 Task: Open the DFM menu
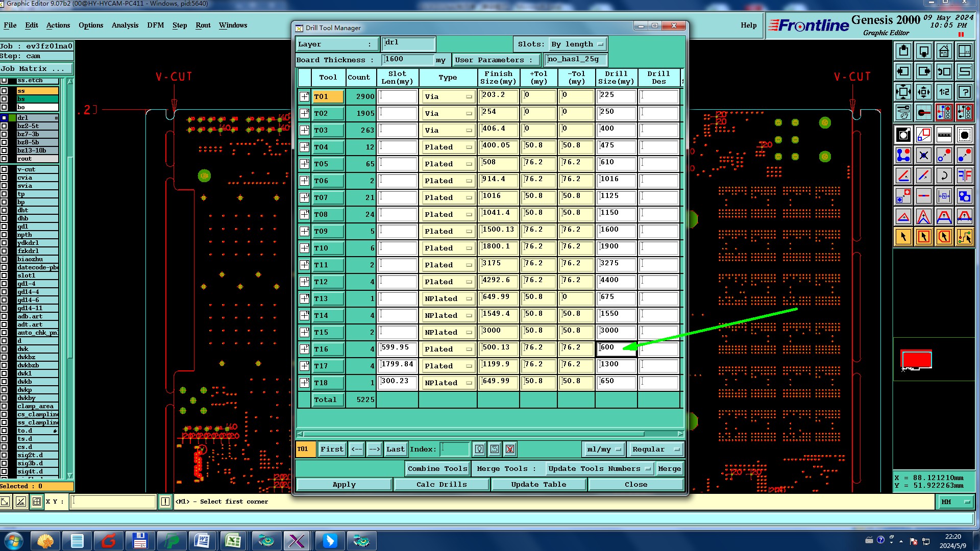[155, 25]
